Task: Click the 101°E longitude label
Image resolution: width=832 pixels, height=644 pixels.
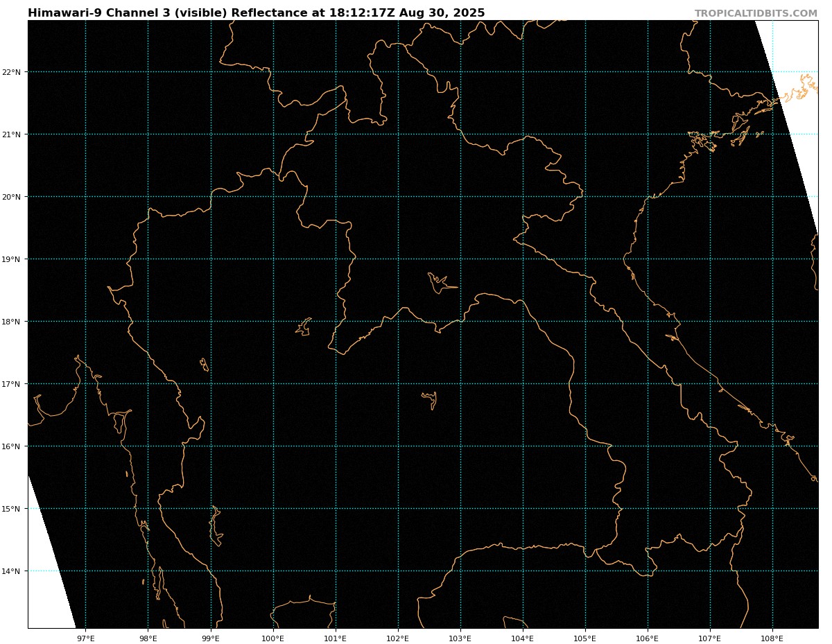Action: click(x=336, y=638)
